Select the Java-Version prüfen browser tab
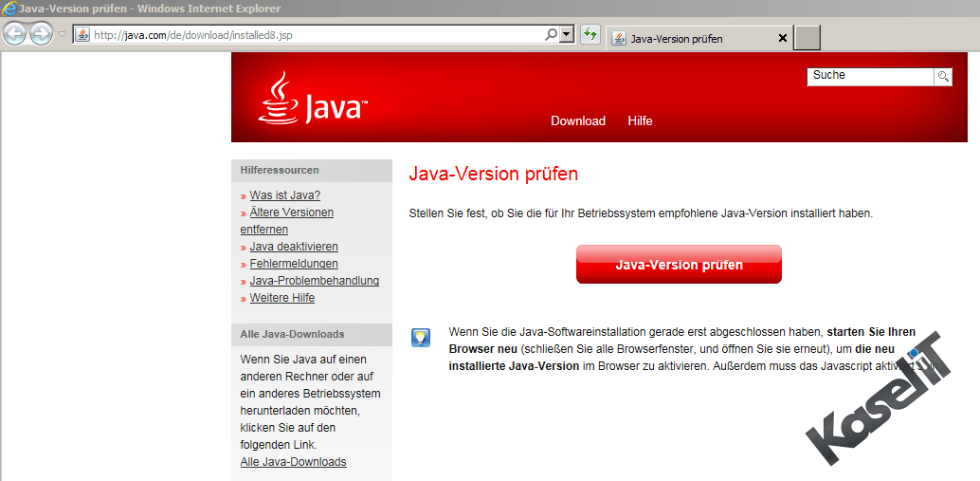Screen dimensions: 980x481 tap(699, 39)
